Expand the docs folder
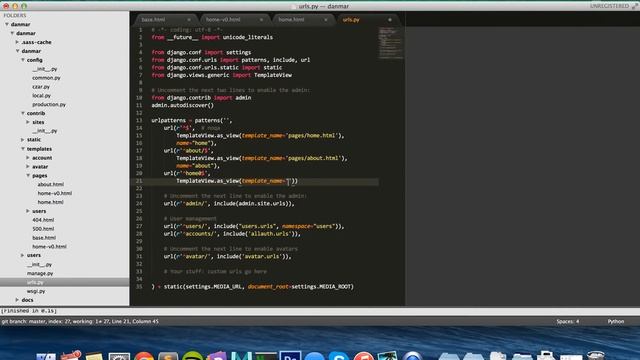The image size is (640, 360). [x=17, y=300]
